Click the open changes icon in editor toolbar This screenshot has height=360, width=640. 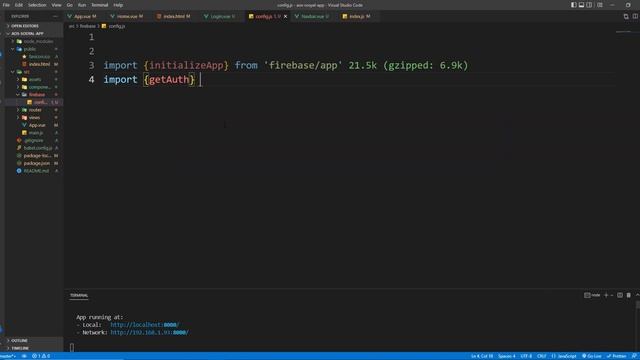point(626,16)
